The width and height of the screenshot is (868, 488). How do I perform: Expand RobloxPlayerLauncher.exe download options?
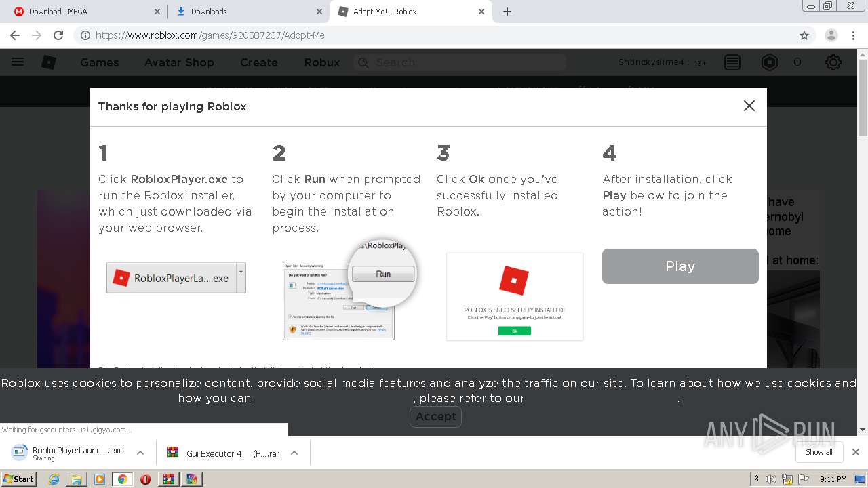click(140, 453)
